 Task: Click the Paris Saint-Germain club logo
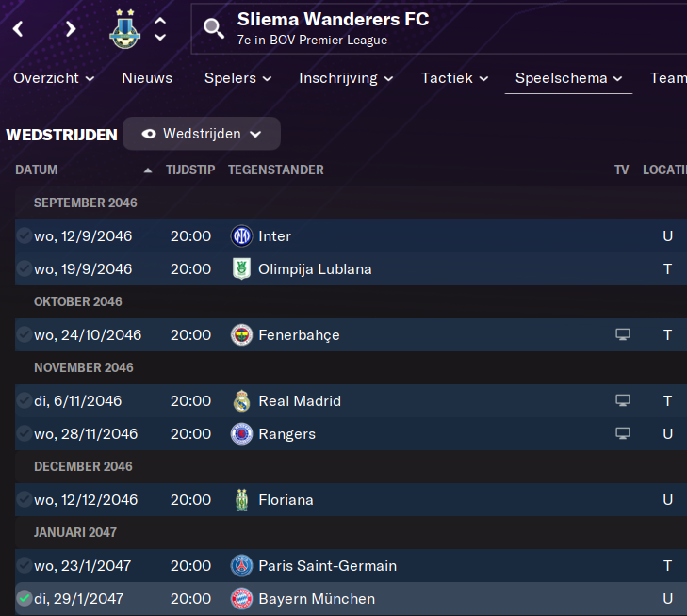point(242,566)
